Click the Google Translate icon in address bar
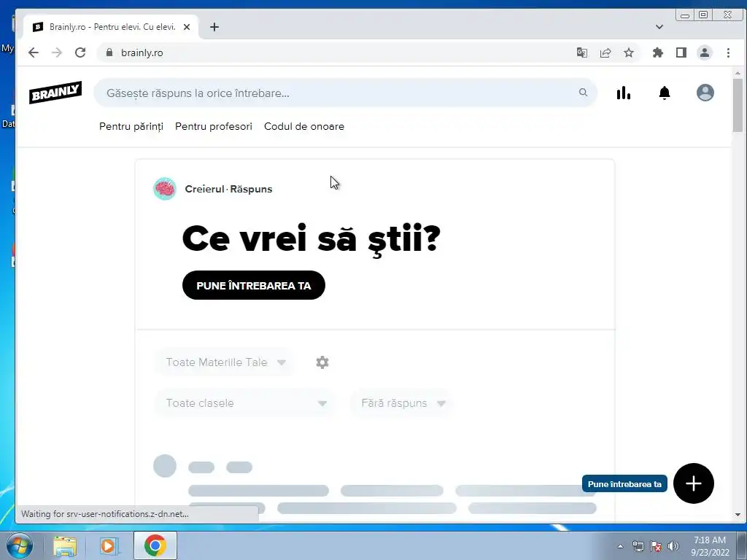The image size is (747, 560). coord(581,52)
